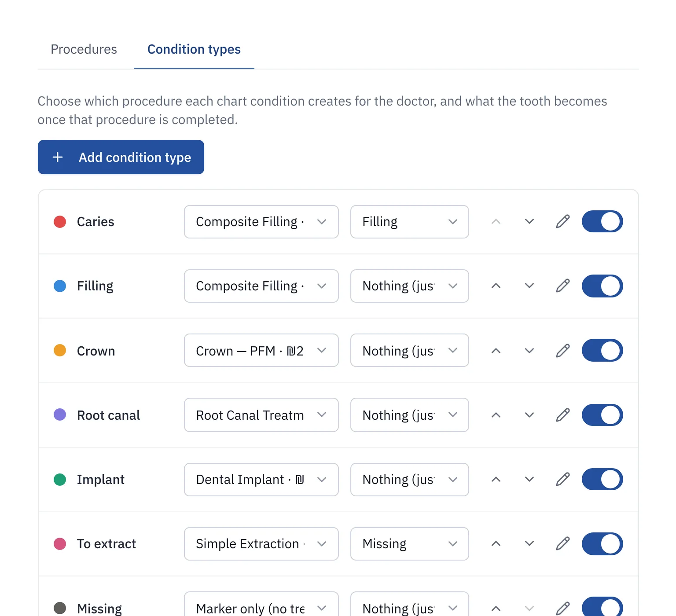Toggle the Missing condition switch

point(602,607)
